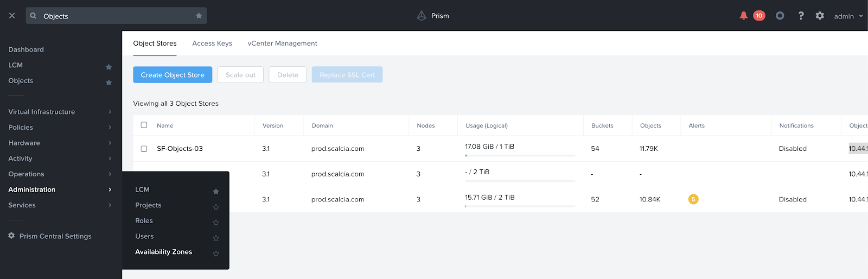Viewport: 868px width, 279px height.
Task: Open the help question mark icon
Action: (801, 16)
